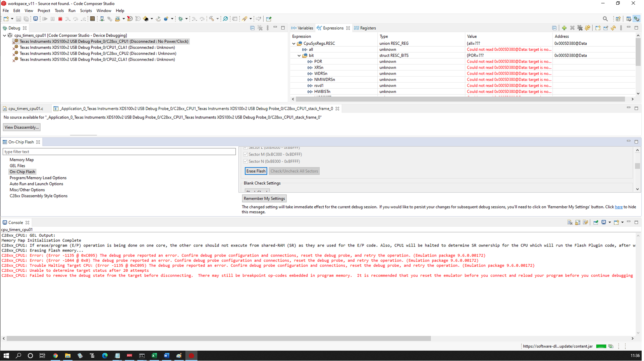Open the Project menu
This screenshot has width=644, height=361.
point(44,10)
